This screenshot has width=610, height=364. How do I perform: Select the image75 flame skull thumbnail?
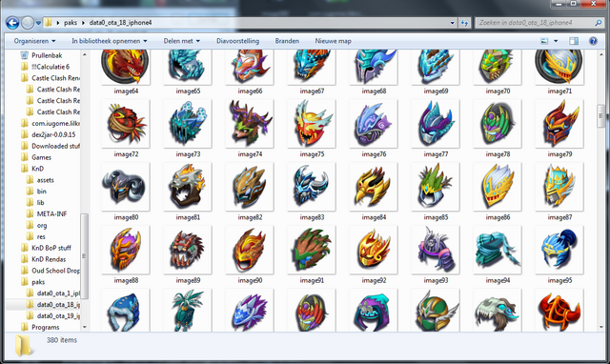(312, 124)
